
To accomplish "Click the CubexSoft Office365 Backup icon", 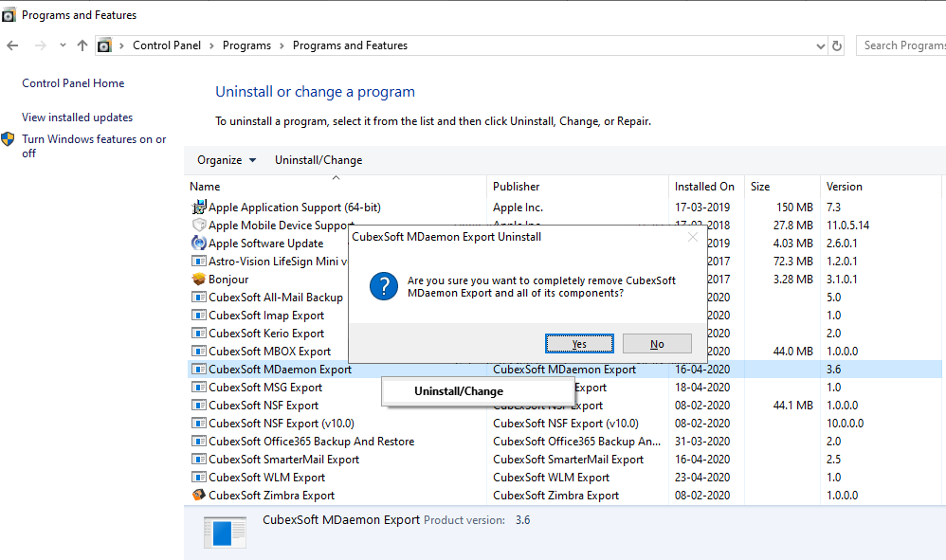I will pos(198,442).
